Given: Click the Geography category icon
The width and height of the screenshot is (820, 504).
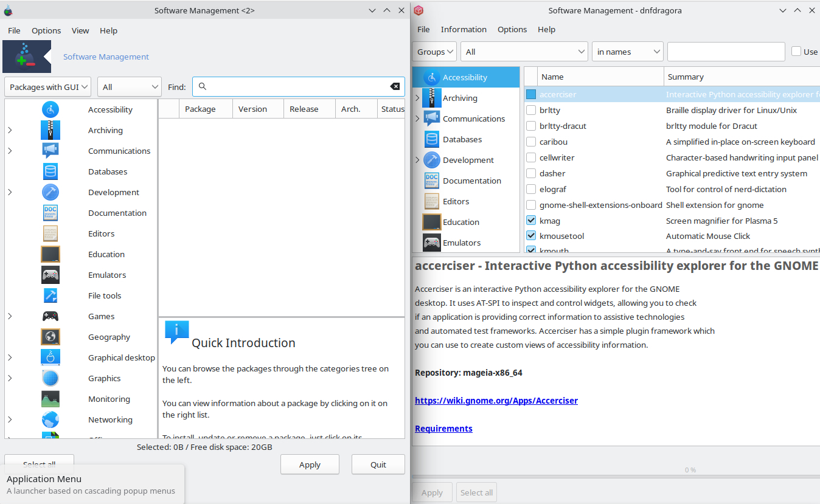Looking at the screenshot, I should click(x=50, y=337).
